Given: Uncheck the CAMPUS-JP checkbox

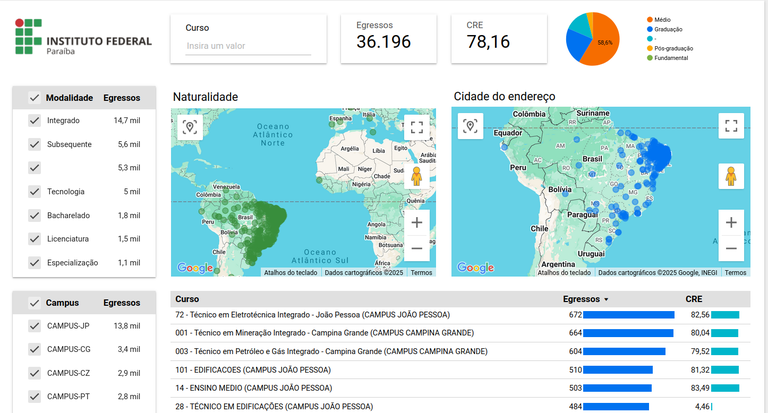Looking at the screenshot, I should pos(34,326).
